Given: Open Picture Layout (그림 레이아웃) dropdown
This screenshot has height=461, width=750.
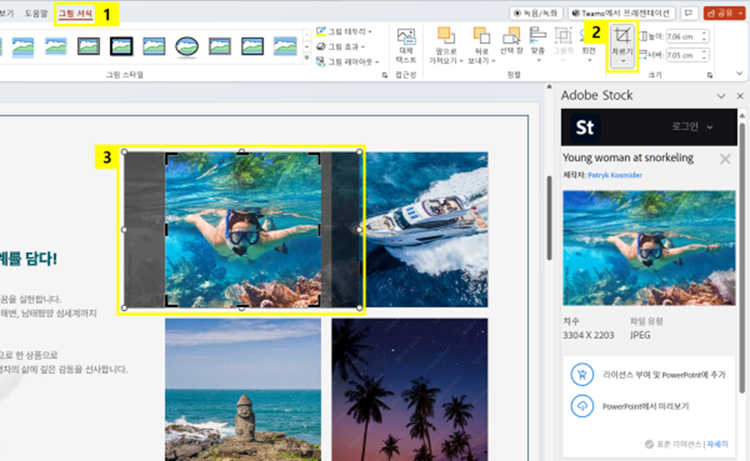Looking at the screenshot, I should (x=349, y=61).
